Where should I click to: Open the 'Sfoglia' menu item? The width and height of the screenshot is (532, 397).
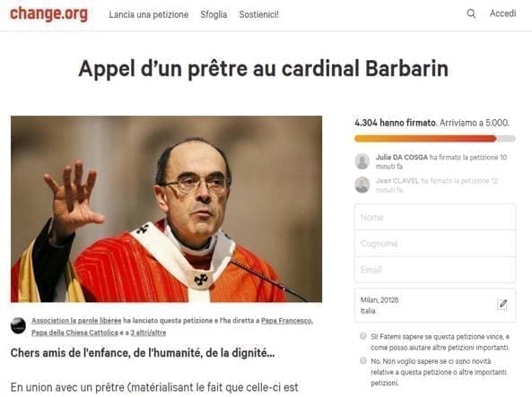click(x=214, y=14)
